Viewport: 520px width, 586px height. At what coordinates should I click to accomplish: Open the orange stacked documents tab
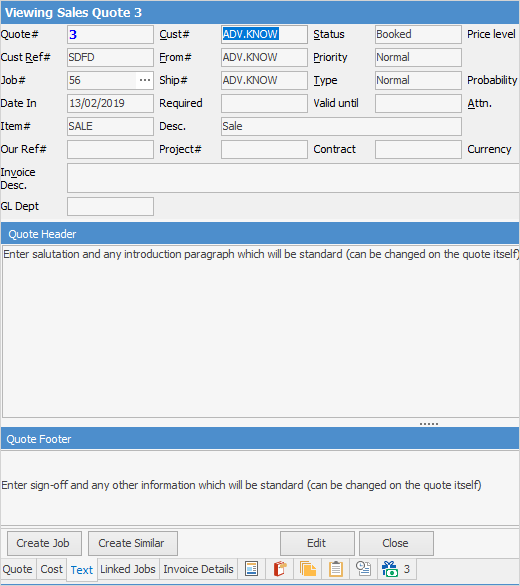point(308,569)
